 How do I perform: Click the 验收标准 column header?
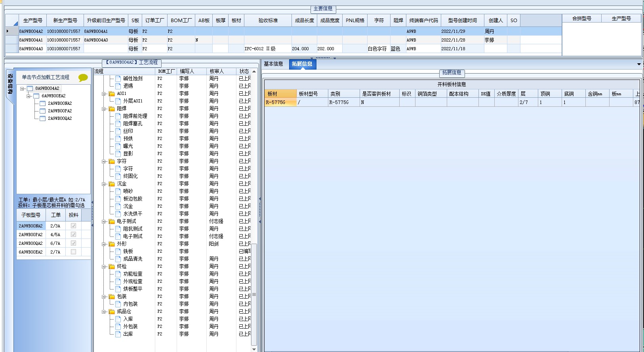point(268,21)
